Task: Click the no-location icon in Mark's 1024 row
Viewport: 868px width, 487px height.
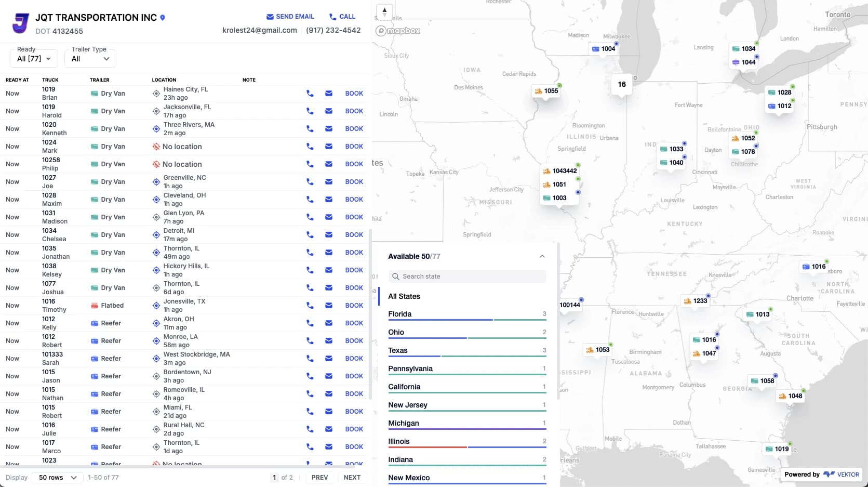Action: (x=156, y=147)
